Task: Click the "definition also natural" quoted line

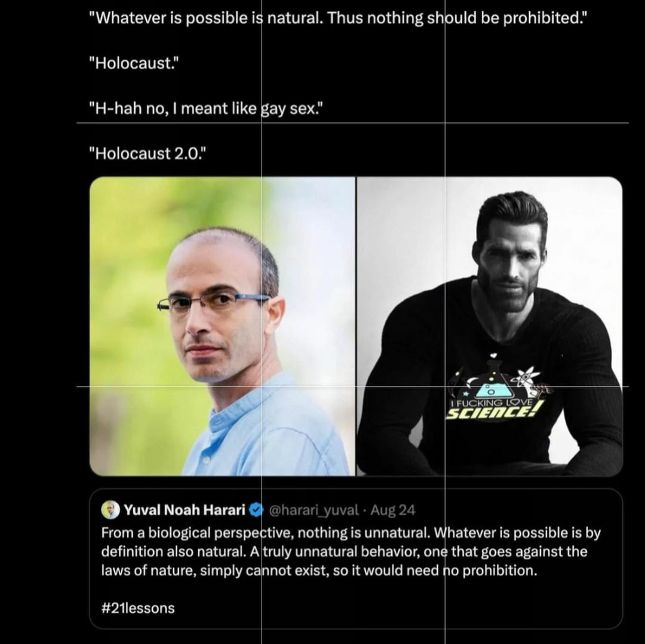Action: click(345, 551)
